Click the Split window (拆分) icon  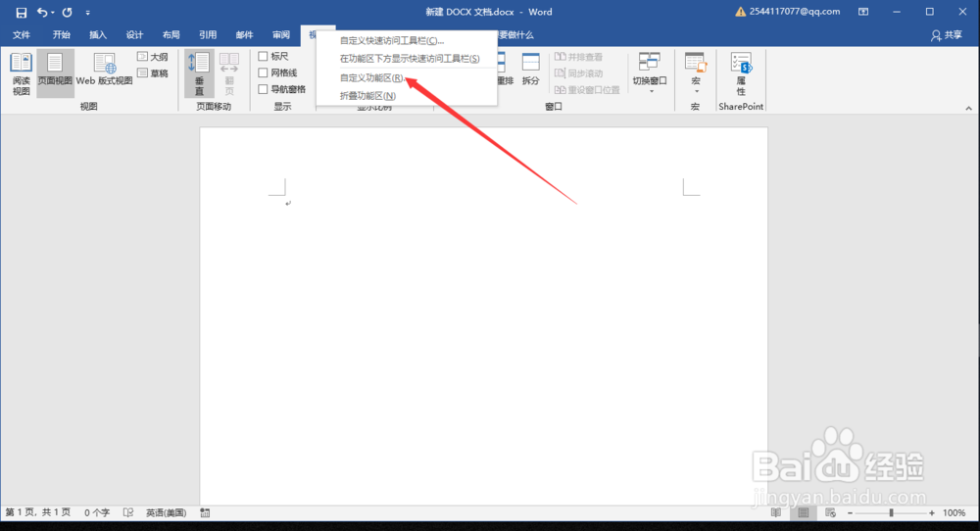530,69
